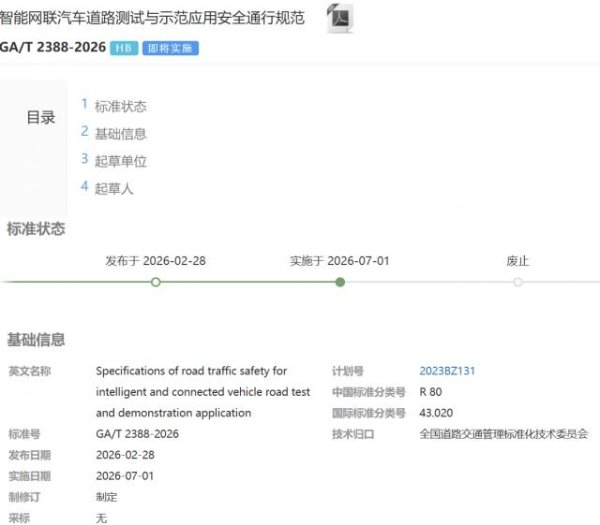Click the 英文名称 field label
This screenshot has height=525, width=600.
[30, 371]
